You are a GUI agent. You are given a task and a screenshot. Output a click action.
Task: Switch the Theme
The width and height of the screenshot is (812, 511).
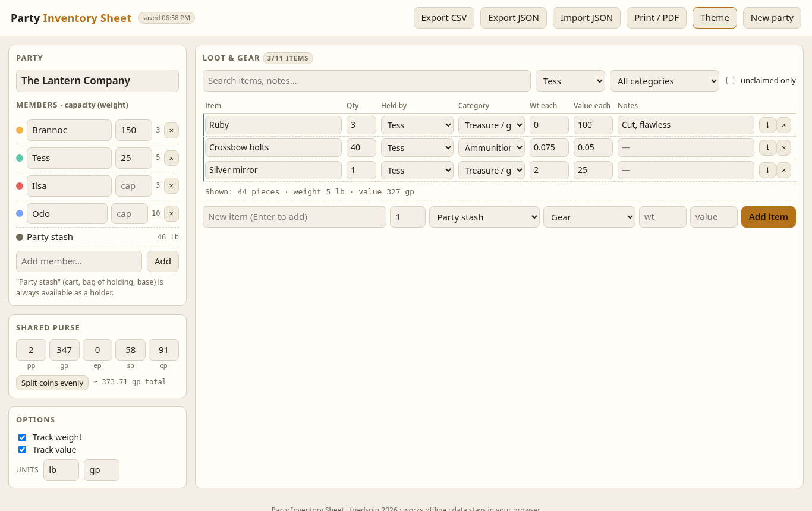[x=715, y=18]
